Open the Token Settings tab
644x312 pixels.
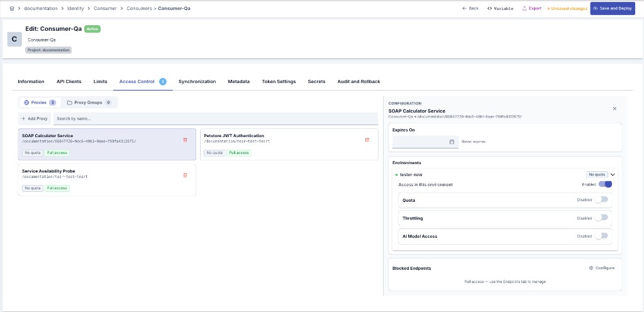(x=279, y=82)
